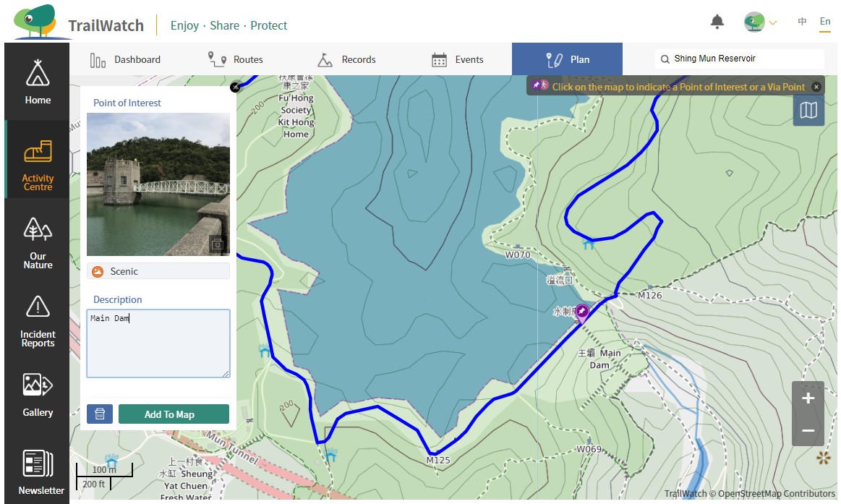Open Our Nature section
Screen dimensions: 841x504
[38, 244]
